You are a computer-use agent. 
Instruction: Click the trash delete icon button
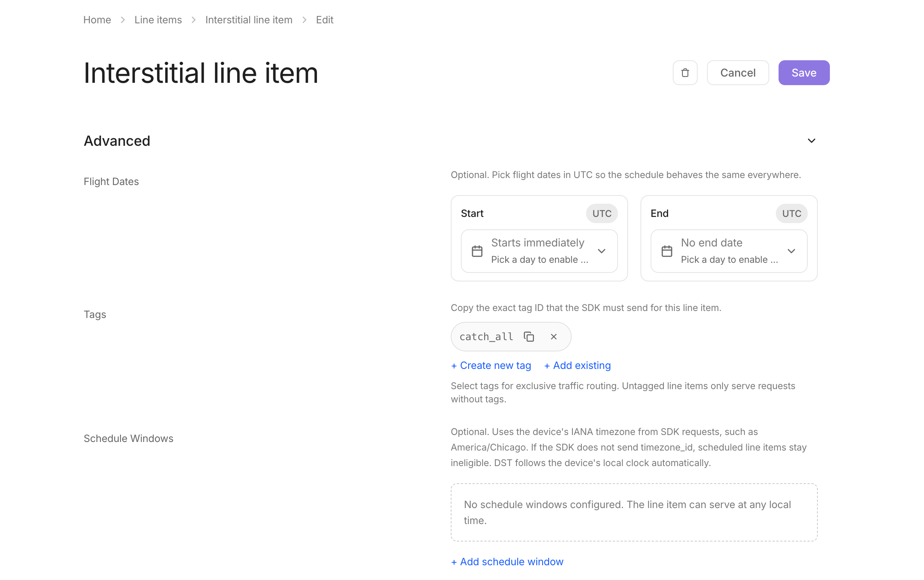(x=685, y=73)
